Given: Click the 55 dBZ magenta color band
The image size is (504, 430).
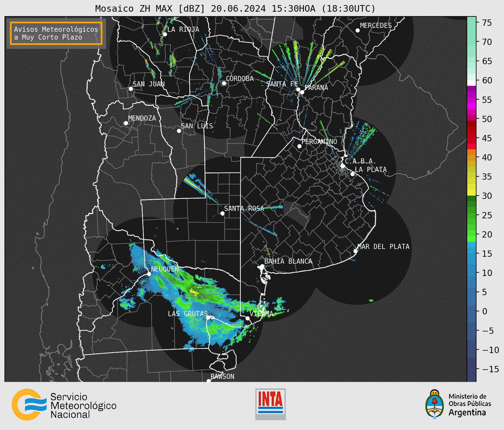Looking at the screenshot, I should click(471, 100).
